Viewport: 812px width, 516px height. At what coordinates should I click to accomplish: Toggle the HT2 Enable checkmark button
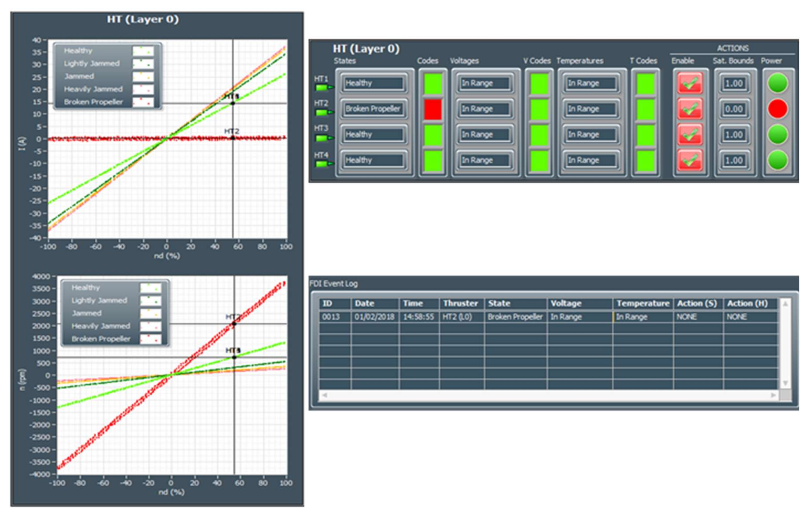690,109
